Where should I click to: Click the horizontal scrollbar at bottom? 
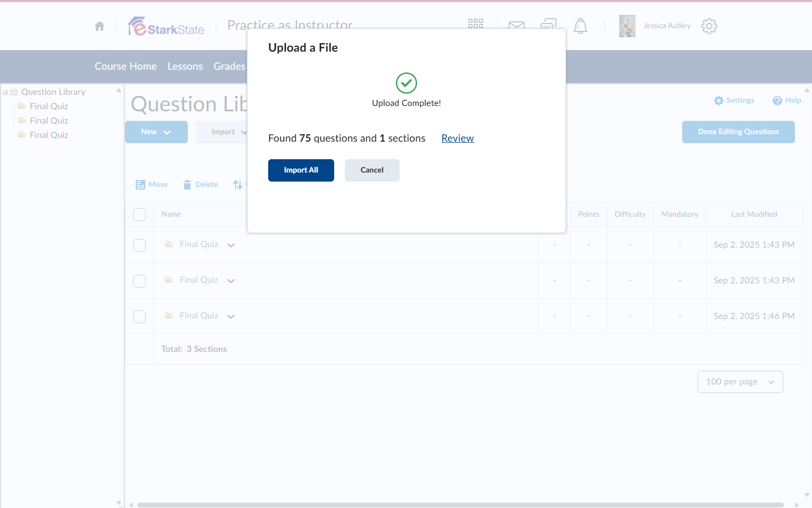click(x=460, y=505)
